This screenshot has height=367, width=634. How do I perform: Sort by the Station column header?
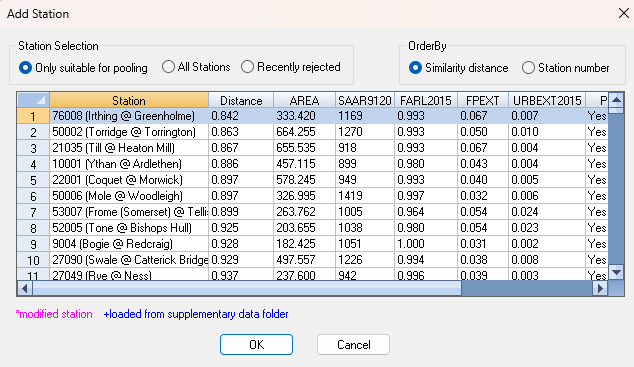point(129,100)
